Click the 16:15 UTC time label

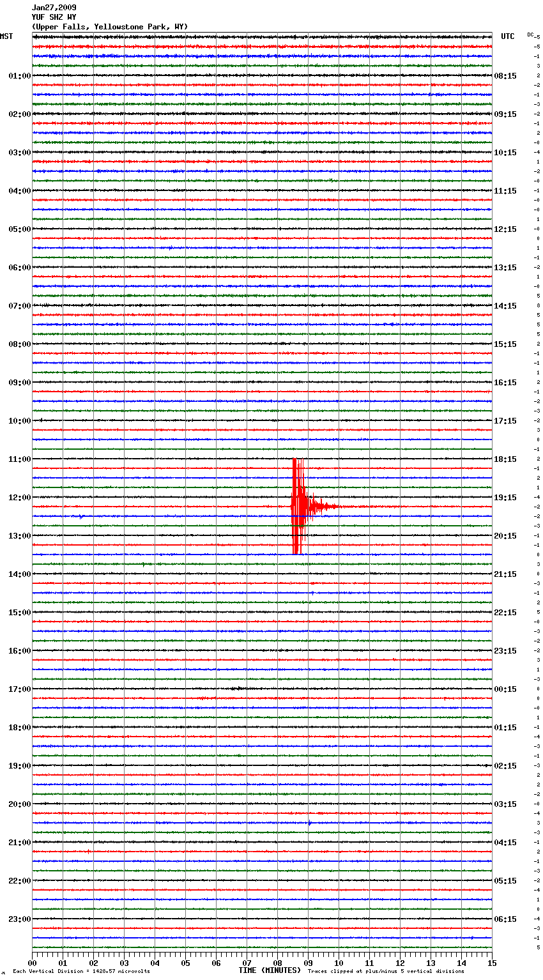tap(505, 383)
